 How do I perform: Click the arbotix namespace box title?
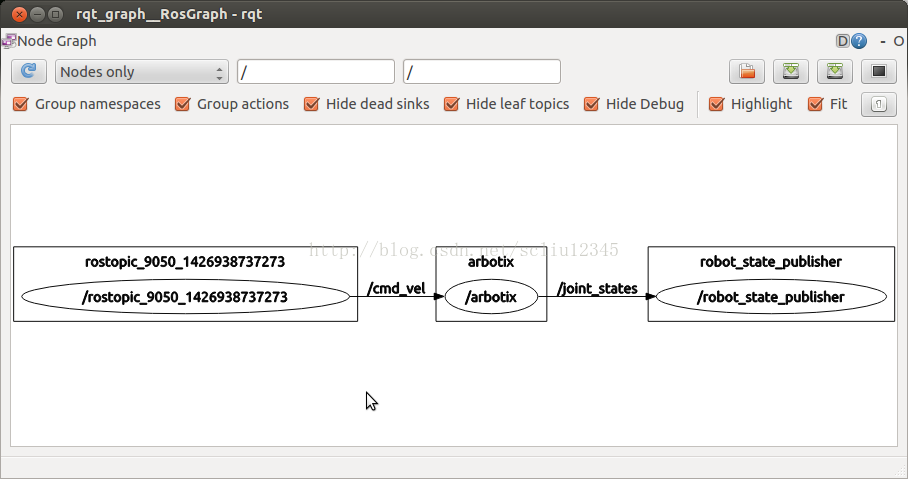pos(491,262)
